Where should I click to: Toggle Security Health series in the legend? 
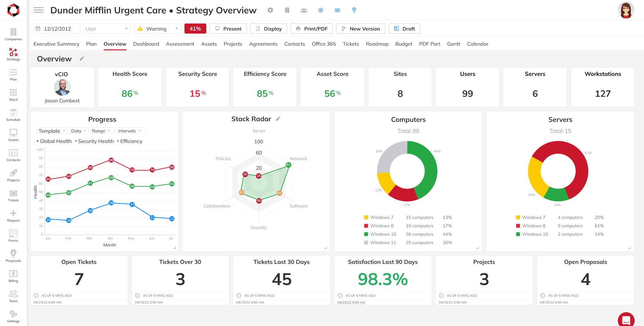94,141
